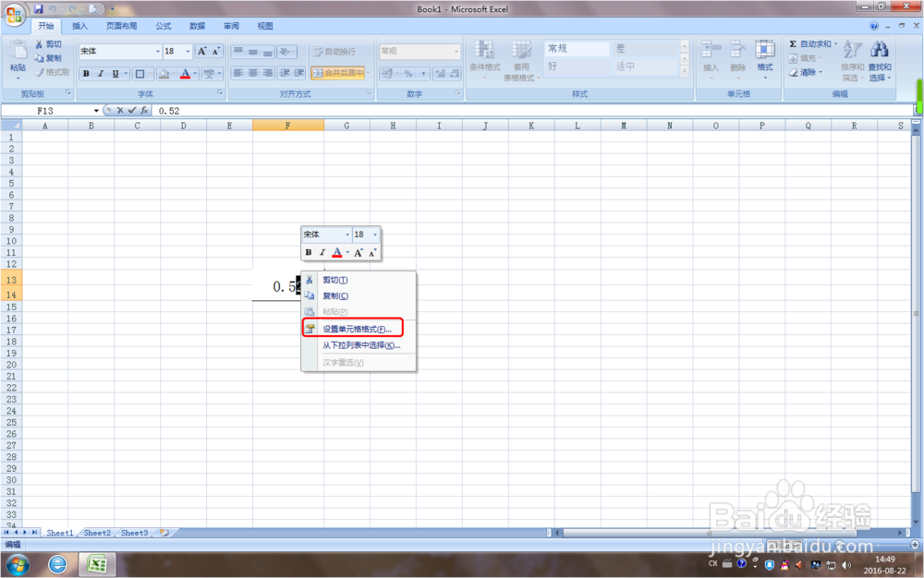This screenshot has height=578, width=924.
Task: Toggle Underline in the ribbon font group
Action: click(115, 74)
